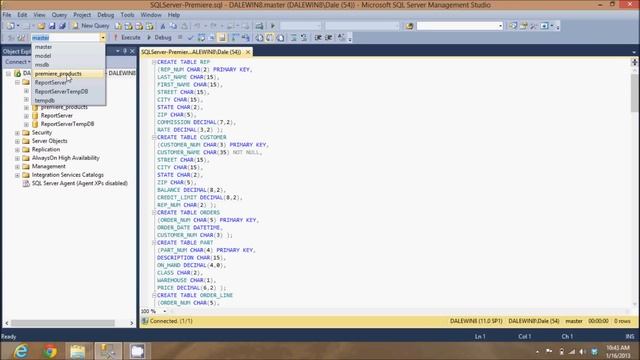Click the Cut icon in toolbar
The width and height of the screenshot is (640, 360).
163,26
